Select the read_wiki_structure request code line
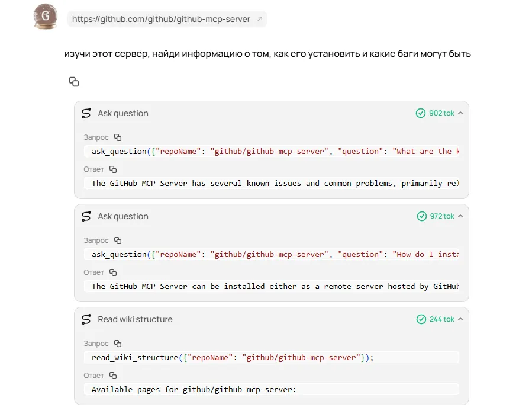Screen dimensions: 532x417 [x=233, y=358]
